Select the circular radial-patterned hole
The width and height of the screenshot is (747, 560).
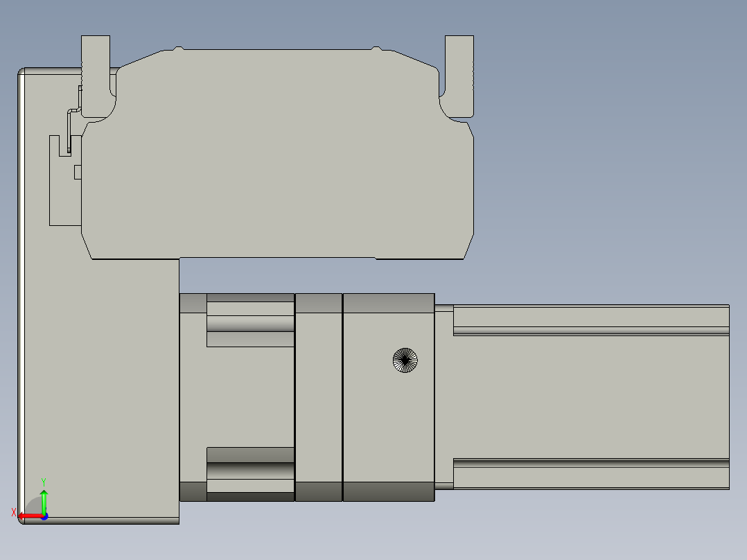pos(405,360)
